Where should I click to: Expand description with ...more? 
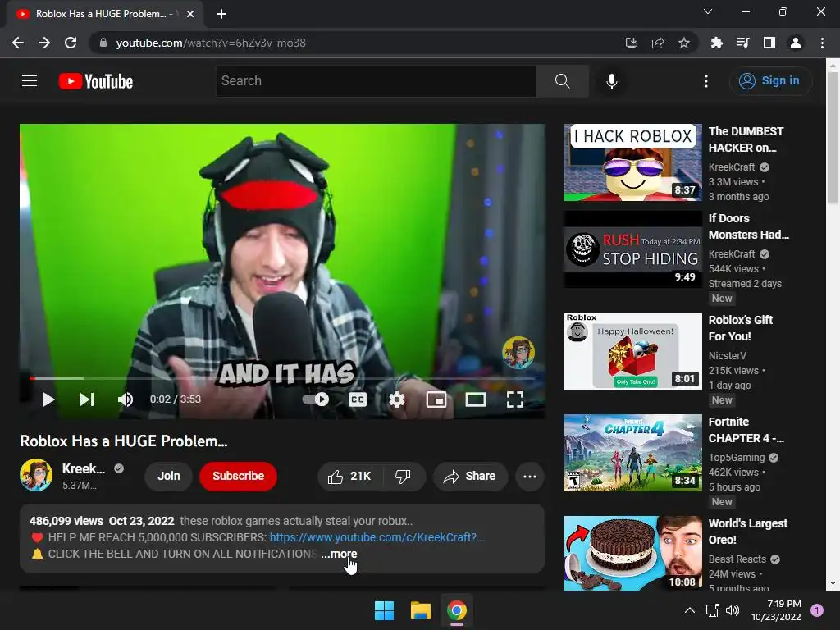coord(339,554)
